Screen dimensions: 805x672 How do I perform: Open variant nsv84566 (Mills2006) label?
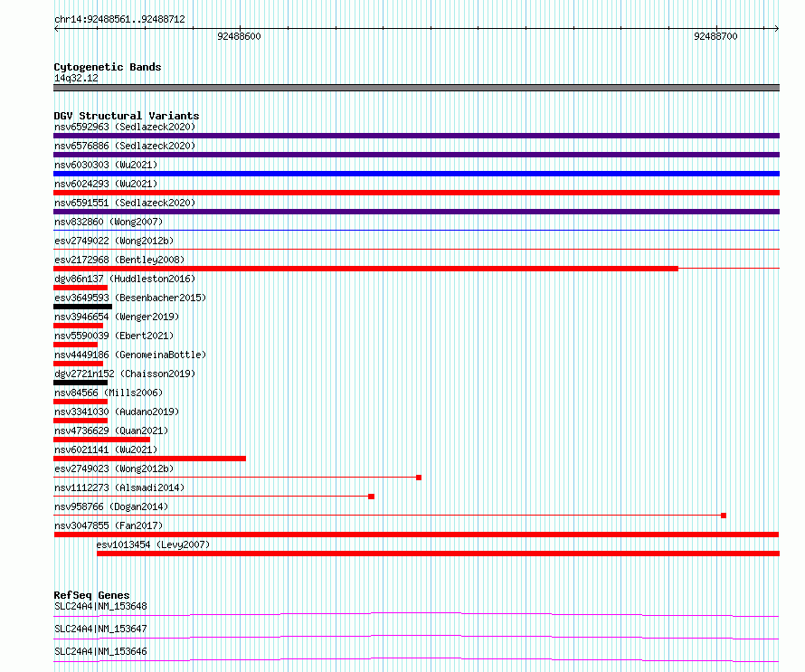109,393
